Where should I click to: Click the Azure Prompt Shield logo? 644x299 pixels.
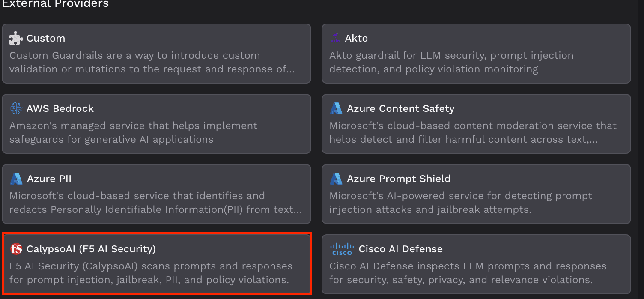click(x=336, y=179)
